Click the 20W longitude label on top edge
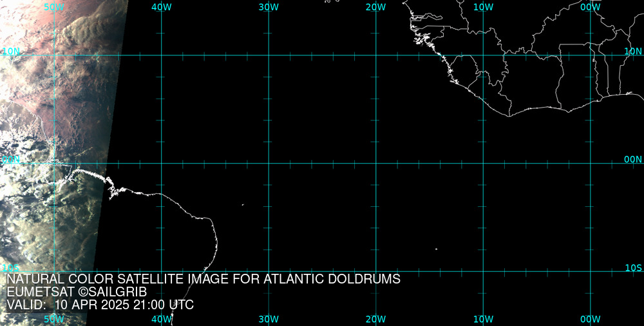The width and height of the screenshot is (644, 326). click(x=376, y=7)
